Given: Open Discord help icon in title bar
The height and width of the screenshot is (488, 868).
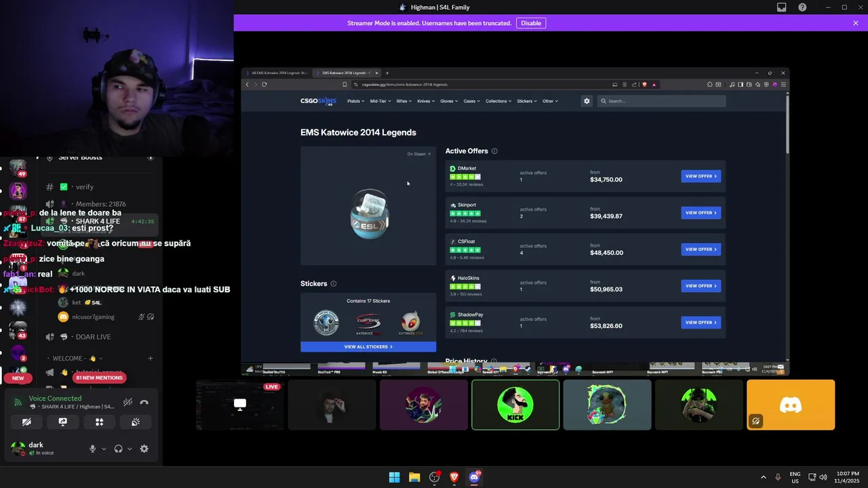Looking at the screenshot, I should 802,7.
